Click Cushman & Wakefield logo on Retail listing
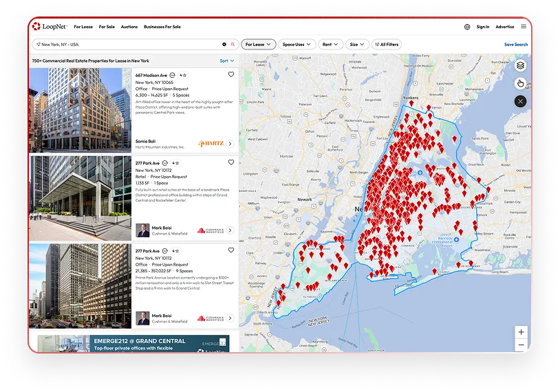560x392 pixels. pos(211,230)
